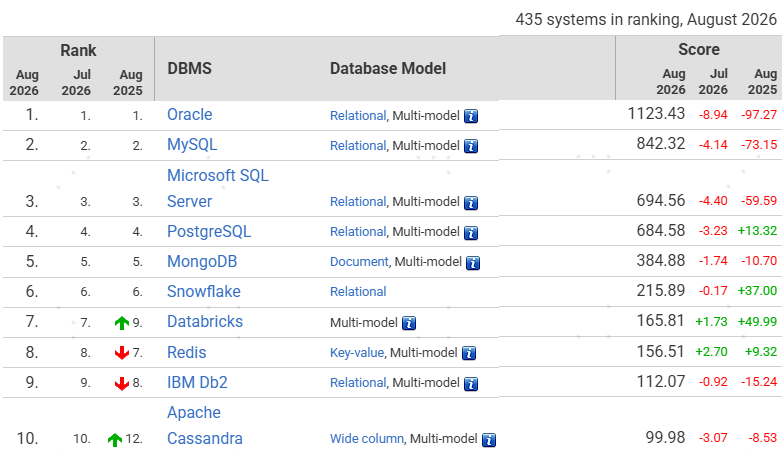
Task: Click the Rank column header
Action: pyautogui.click(x=78, y=50)
